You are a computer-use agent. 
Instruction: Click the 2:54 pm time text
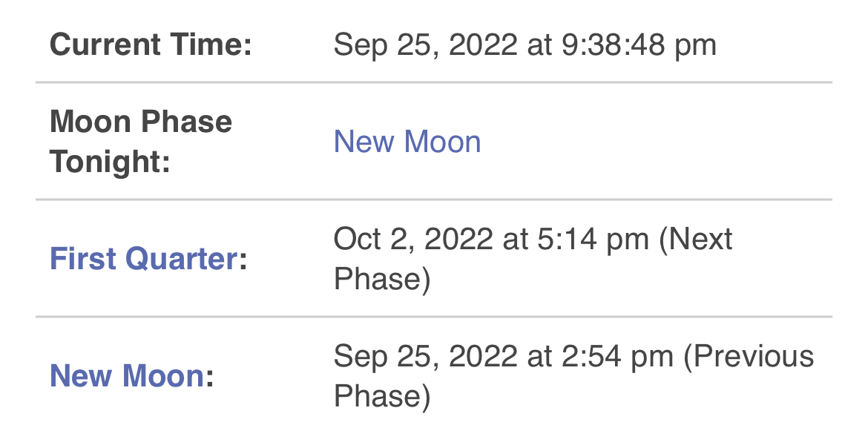click(x=617, y=356)
